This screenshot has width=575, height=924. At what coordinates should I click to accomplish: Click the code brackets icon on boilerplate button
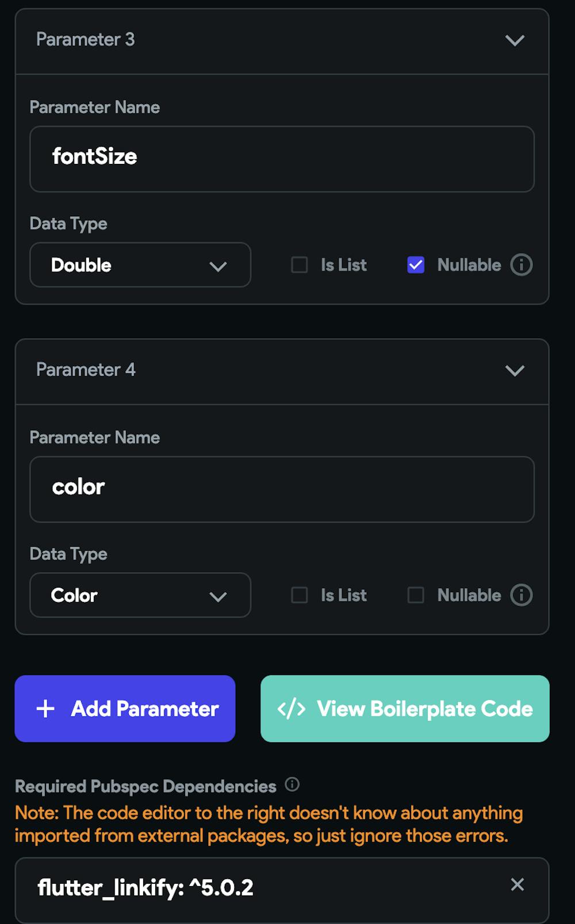(x=291, y=709)
